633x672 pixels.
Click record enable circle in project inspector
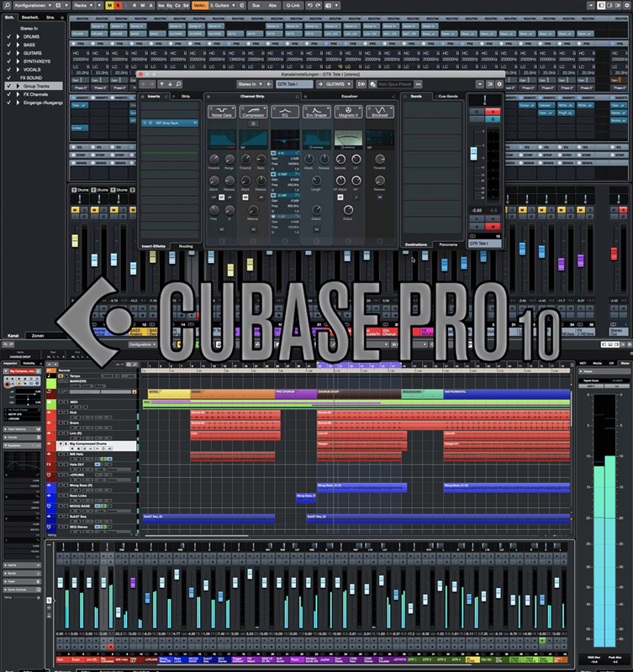tap(7, 385)
